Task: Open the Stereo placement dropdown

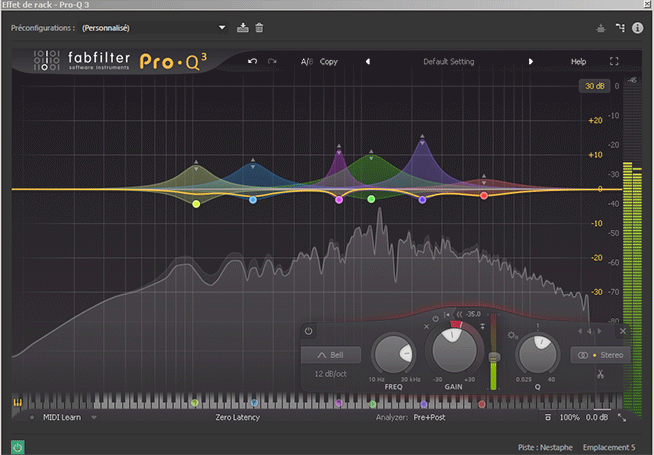Action: pyautogui.click(x=600, y=355)
